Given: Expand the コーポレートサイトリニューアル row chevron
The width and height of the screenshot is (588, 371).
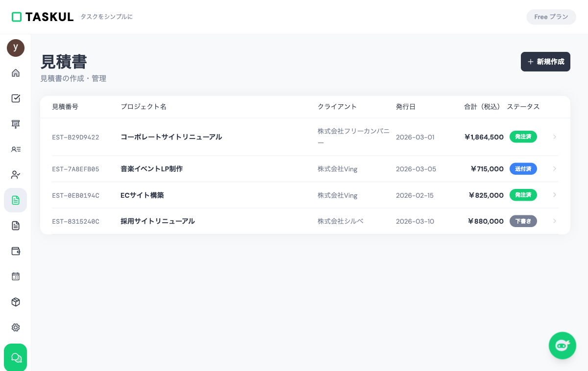Looking at the screenshot, I should 554,137.
